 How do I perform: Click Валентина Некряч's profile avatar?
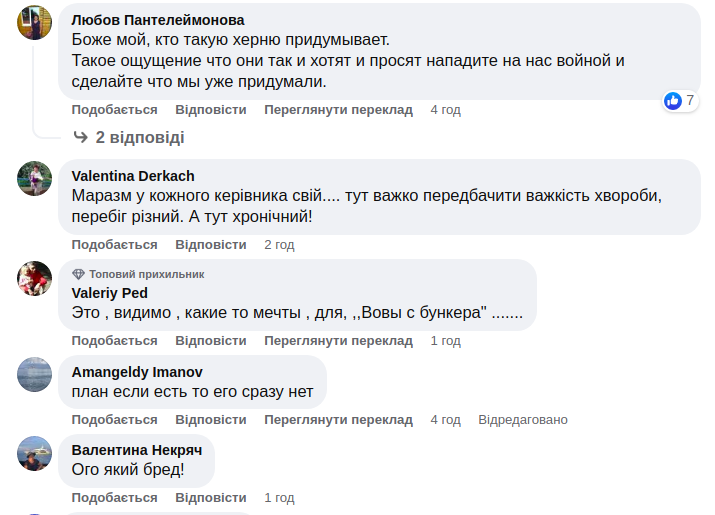tap(35, 452)
